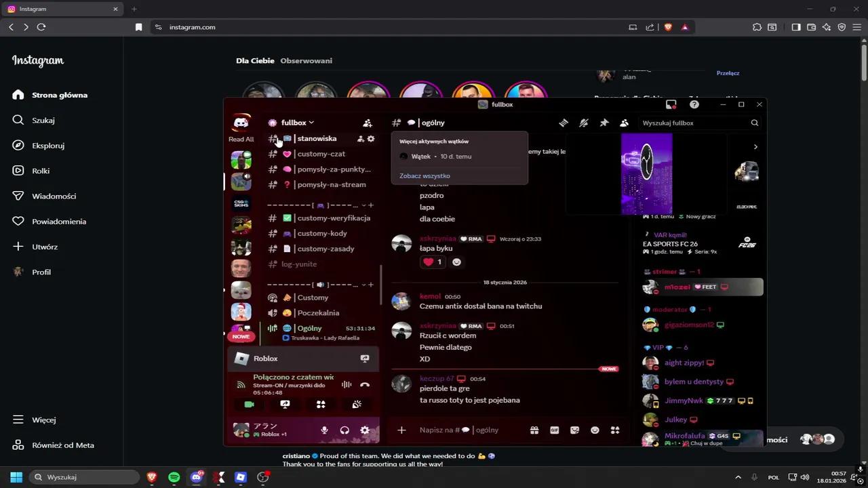
Task: Click the Threads icon in Discord header
Action: pyautogui.click(x=563, y=123)
